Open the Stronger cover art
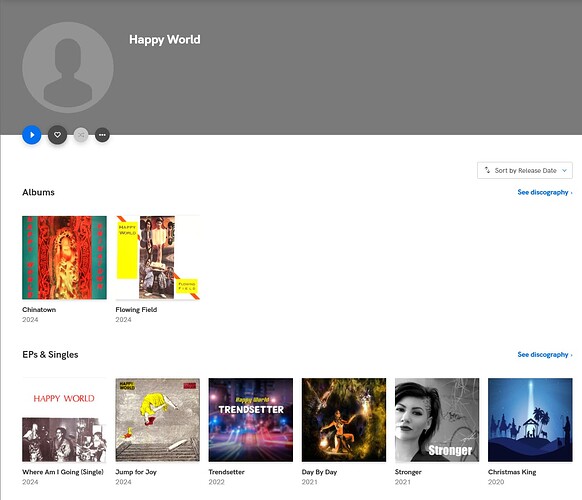 tap(437, 420)
